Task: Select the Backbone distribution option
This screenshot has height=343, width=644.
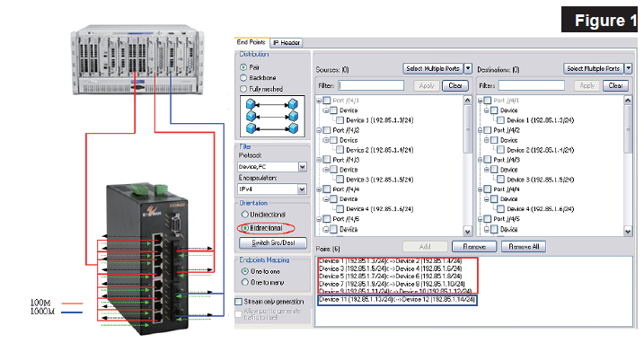Action: (x=243, y=77)
